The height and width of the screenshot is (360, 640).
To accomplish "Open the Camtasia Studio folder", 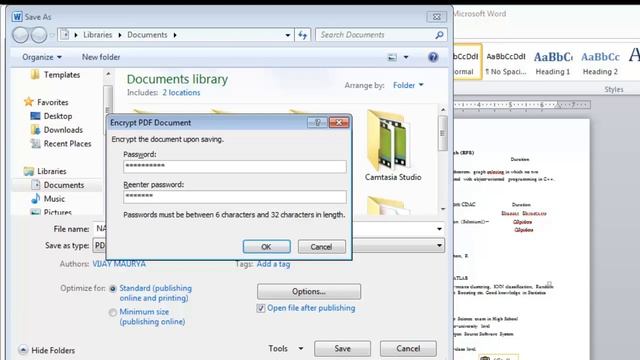I will point(393,145).
